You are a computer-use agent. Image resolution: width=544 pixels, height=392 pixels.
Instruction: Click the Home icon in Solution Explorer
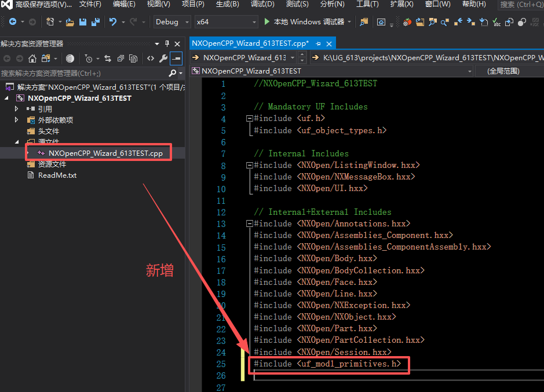tap(32, 58)
